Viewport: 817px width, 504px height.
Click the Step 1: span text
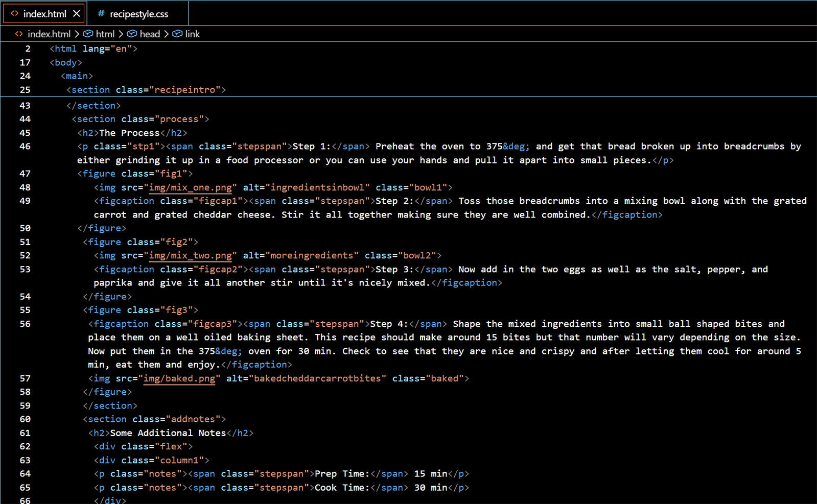click(x=312, y=147)
